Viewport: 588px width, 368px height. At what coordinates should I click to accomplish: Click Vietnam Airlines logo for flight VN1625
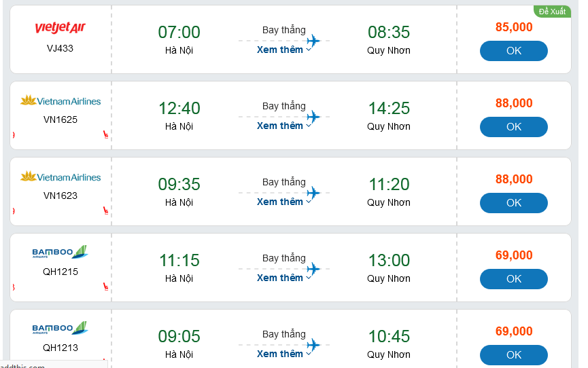[60, 101]
